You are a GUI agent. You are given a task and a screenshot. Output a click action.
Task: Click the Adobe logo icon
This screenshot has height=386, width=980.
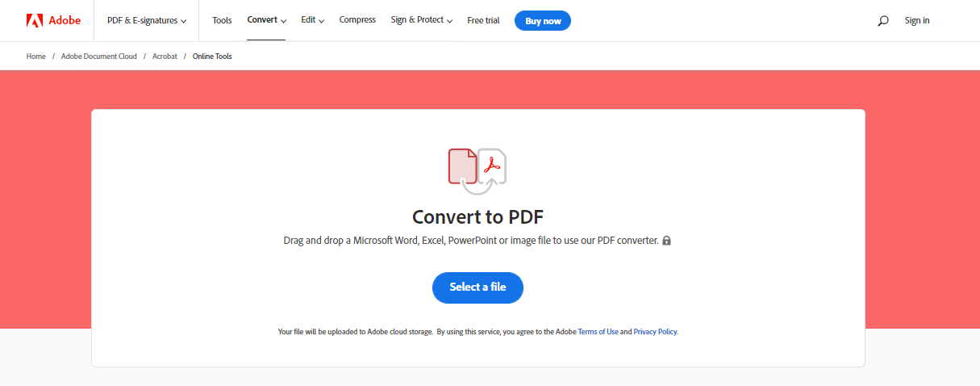pos(35,21)
